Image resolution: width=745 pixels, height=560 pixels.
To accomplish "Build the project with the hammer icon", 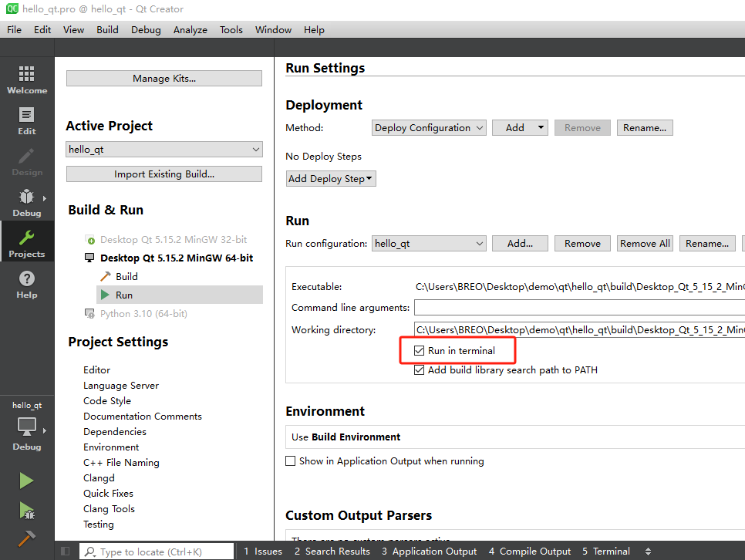I will tap(26, 538).
